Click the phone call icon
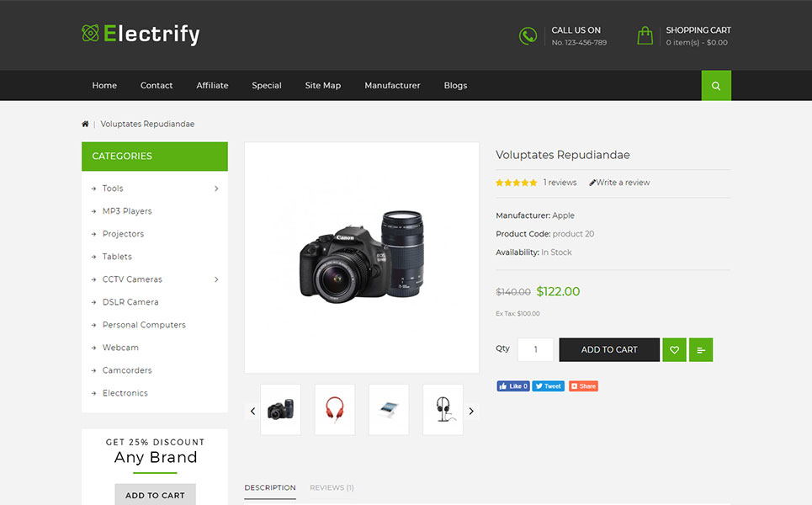 528,36
